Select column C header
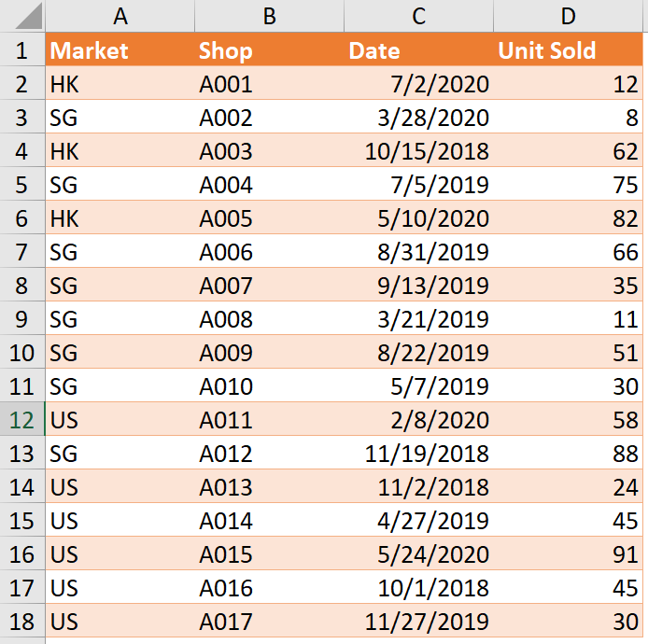 click(x=418, y=16)
